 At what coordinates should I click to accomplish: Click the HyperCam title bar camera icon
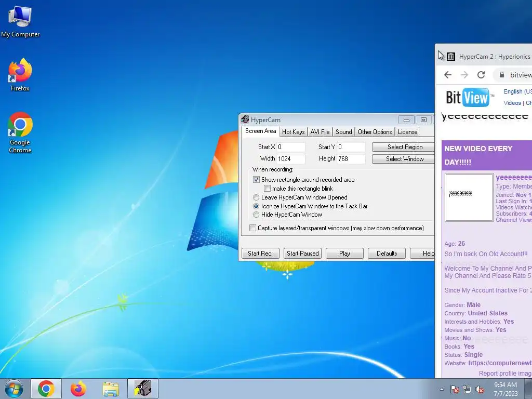coord(245,119)
